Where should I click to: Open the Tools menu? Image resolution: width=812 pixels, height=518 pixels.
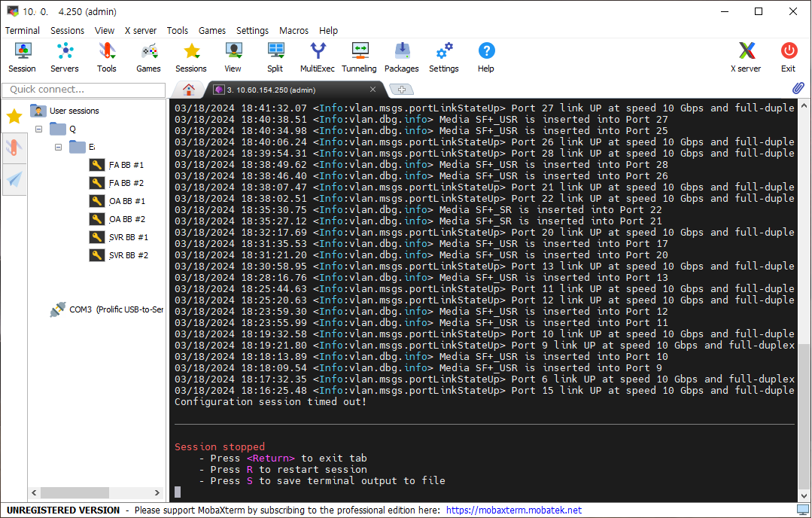coord(177,31)
